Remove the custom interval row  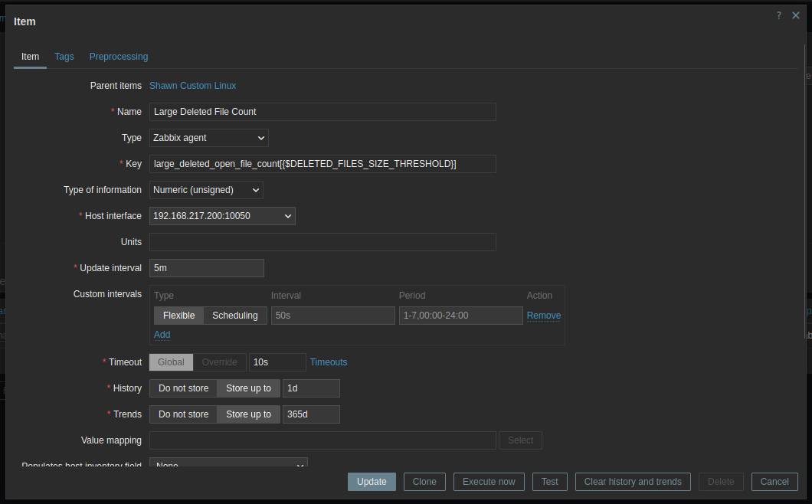pos(543,316)
